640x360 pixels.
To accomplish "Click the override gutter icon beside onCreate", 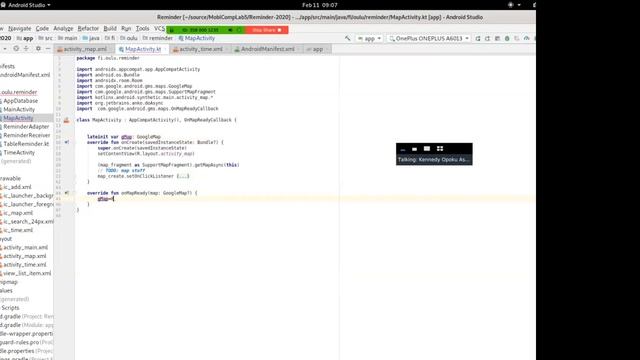I will 67,142.
